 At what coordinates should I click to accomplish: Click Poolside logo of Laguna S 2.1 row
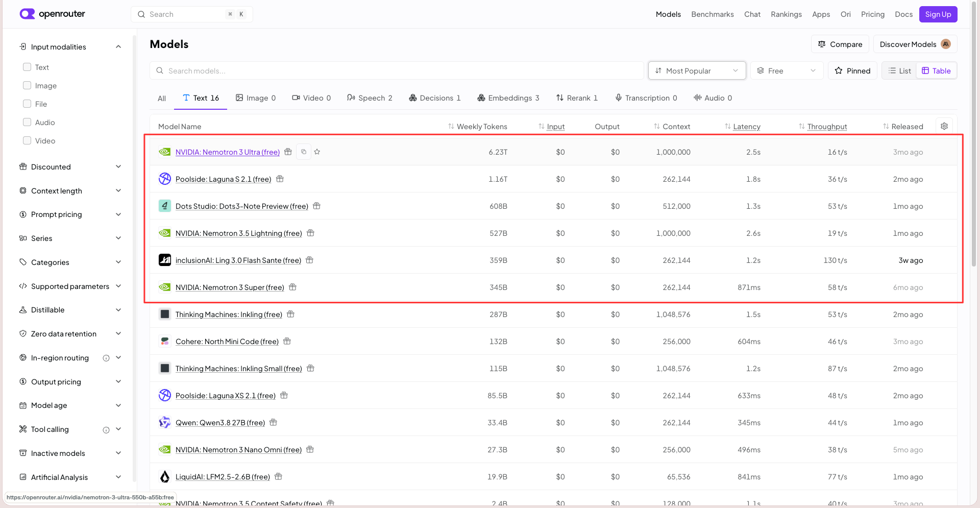(164, 179)
